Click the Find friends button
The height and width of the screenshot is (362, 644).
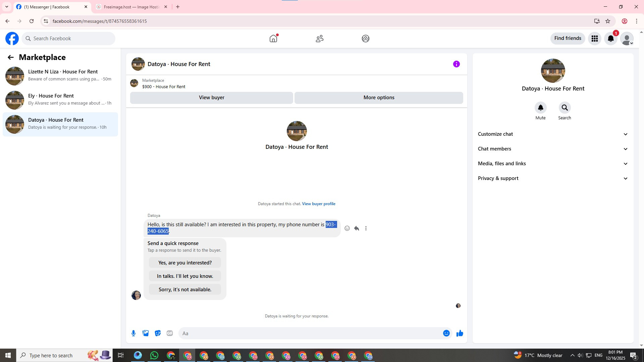(568, 39)
